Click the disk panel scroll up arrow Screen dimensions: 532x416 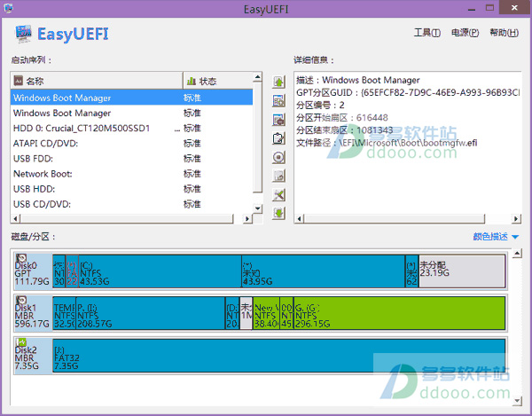click(x=517, y=254)
